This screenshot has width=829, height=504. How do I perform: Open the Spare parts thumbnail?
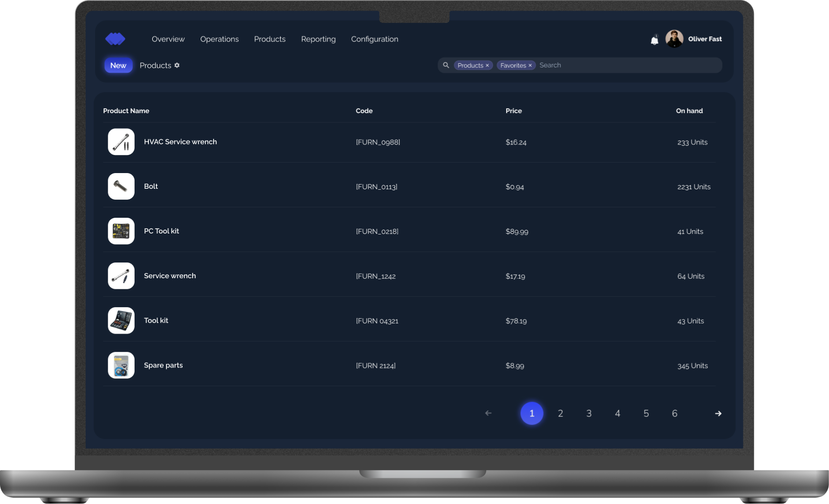[121, 365]
